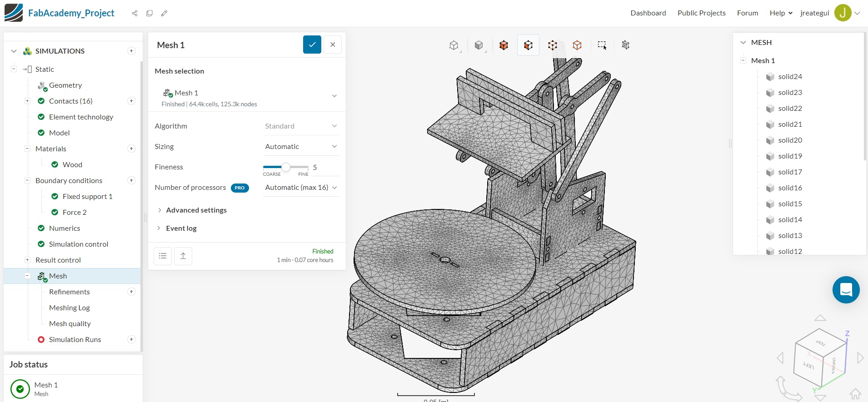Add a new simulation with plus icon
The height and width of the screenshot is (402, 868).
131,51
